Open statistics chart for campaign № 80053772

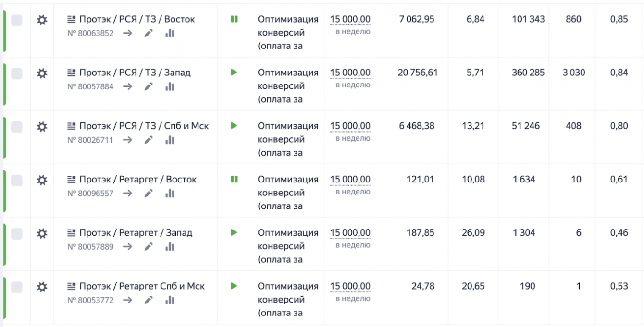(x=170, y=300)
